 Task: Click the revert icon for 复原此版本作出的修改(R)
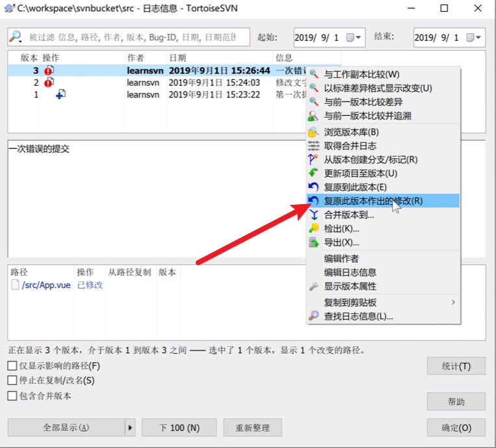(313, 200)
